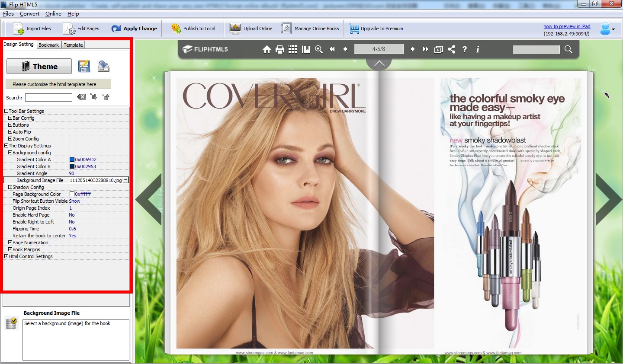Go to next page arrow in toolbar
Image resolution: width=623 pixels, height=364 pixels.
click(413, 49)
